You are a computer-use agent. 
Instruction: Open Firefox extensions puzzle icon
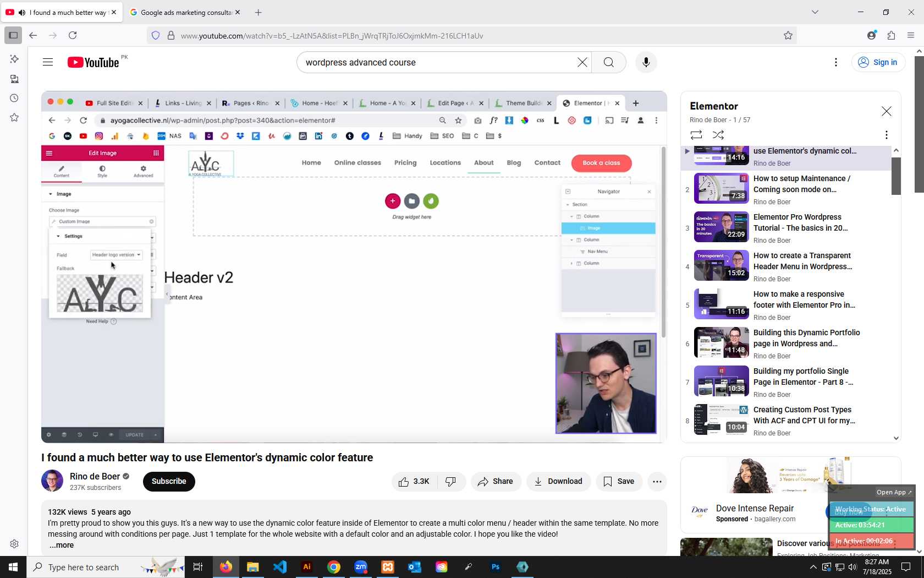coord(891,35)
